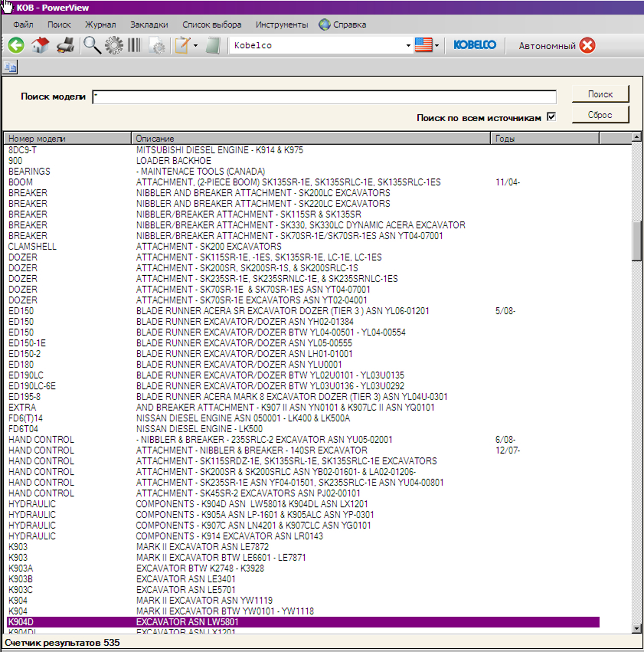
Task: Expand the notepad dropdown arrow
Action: [196, 45]
